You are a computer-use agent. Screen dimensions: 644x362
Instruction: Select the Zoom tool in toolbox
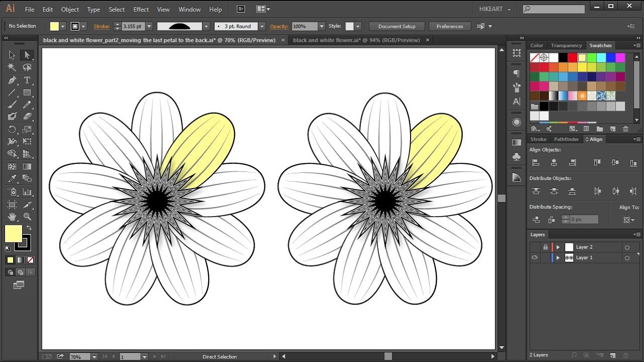[27, 217]
